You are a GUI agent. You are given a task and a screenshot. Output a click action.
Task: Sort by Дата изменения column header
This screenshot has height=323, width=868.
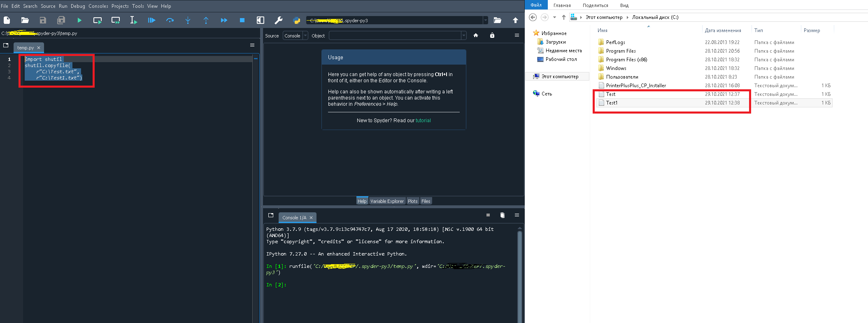click(x=723, y=30)
